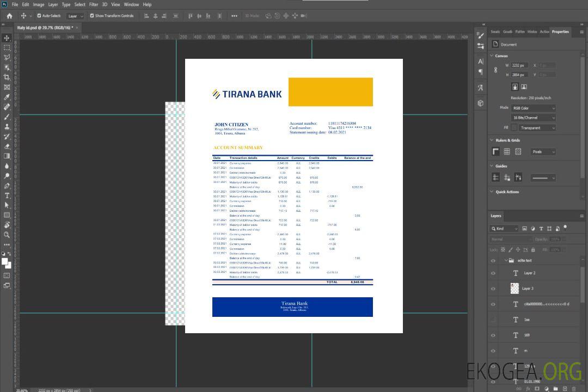This screenshot has height=392, width=588.
Task: Select the Eyedropper tool
Action: pos(7,97)
